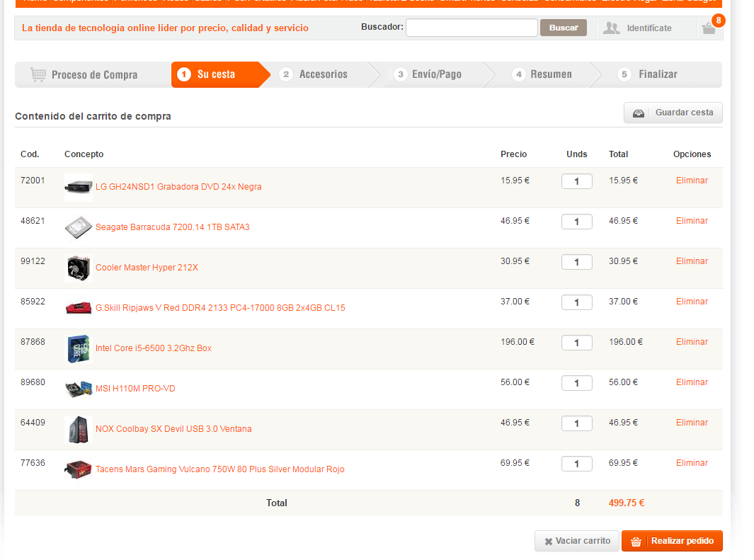Screen dimensions: 754x560
Task: Click the cart total 499.75 €
Action: [x=626, y=503]
